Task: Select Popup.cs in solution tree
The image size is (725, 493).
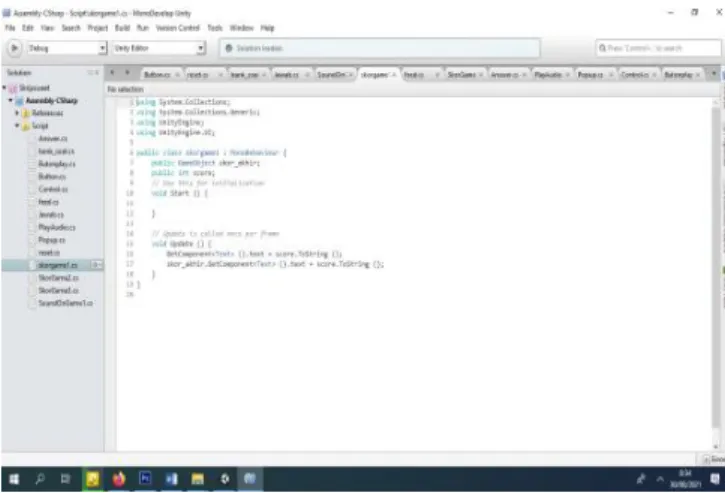Action: [x=52, y=240]
